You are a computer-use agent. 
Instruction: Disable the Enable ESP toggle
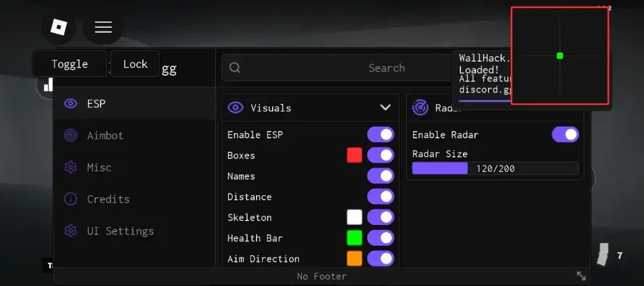[380, 135]
